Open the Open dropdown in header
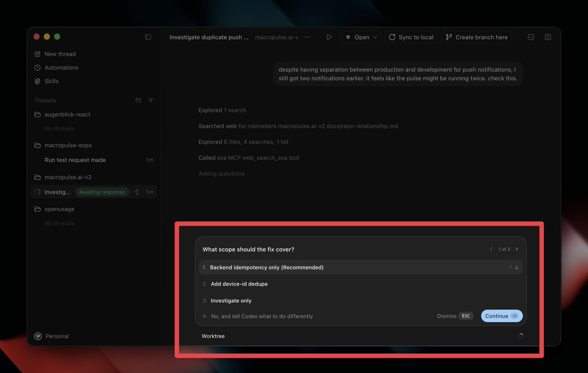Screen dimensions: 588x373 361,37
